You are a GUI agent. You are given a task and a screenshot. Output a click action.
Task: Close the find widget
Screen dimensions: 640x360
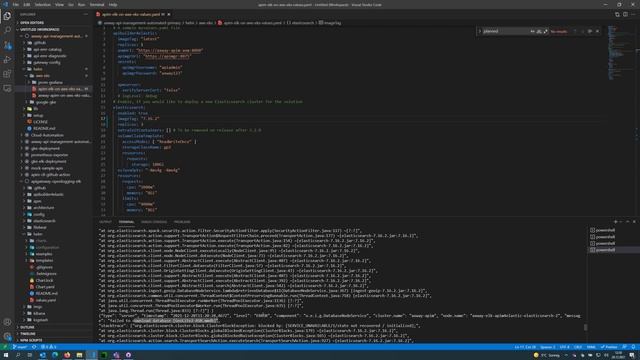click(x=598, y=31)
